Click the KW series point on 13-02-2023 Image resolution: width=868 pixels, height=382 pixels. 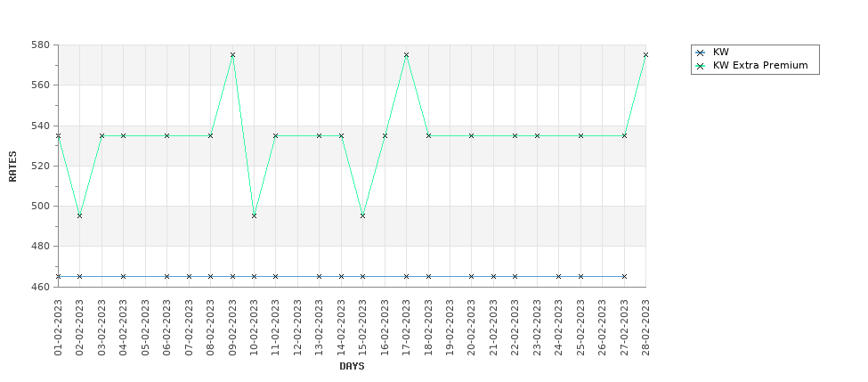click(x=319, y=276)
